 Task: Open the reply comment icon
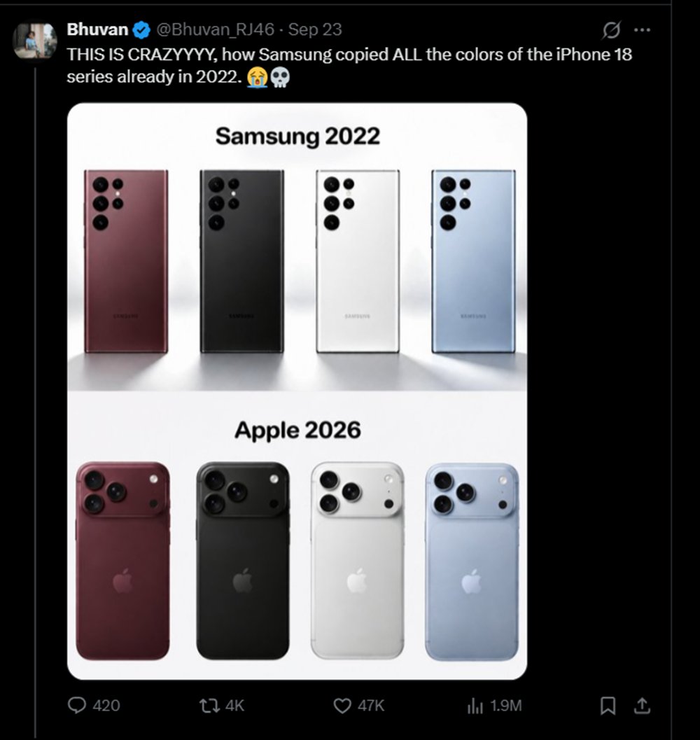pyautogui.click(x=77, y=706)
